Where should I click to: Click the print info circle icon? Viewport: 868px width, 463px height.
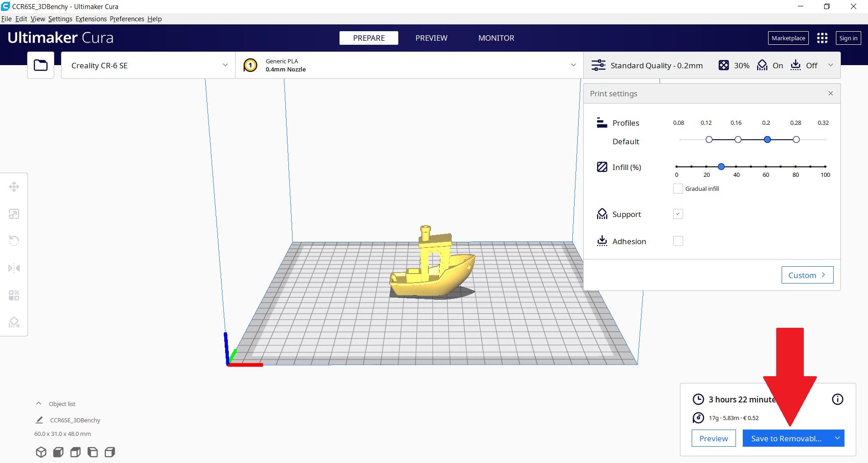(x=837, y=399)
